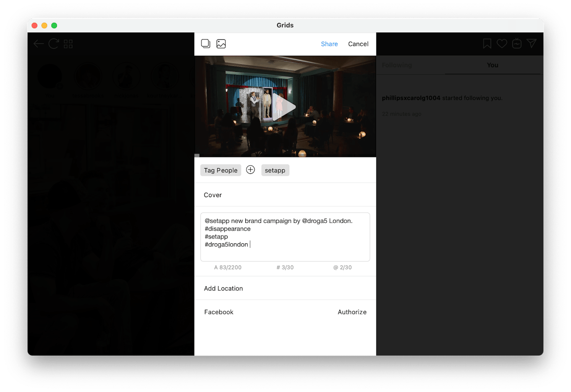Open the IGTV icon
The image size is (571, 392).
click(x=517, y=44)
